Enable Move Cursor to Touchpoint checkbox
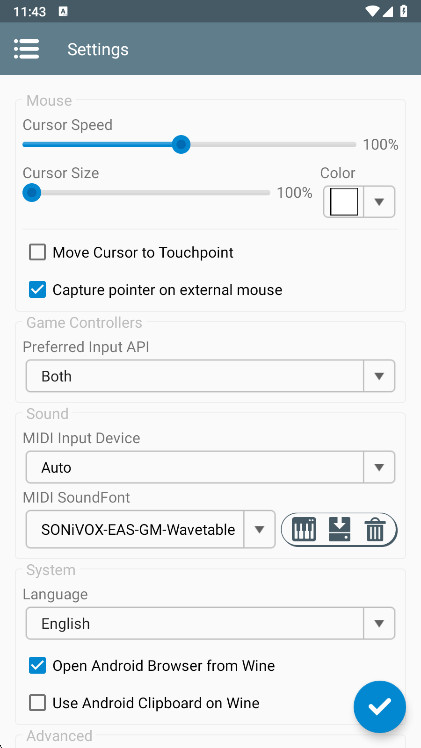 pyautogui.click(x=37, y=252)
